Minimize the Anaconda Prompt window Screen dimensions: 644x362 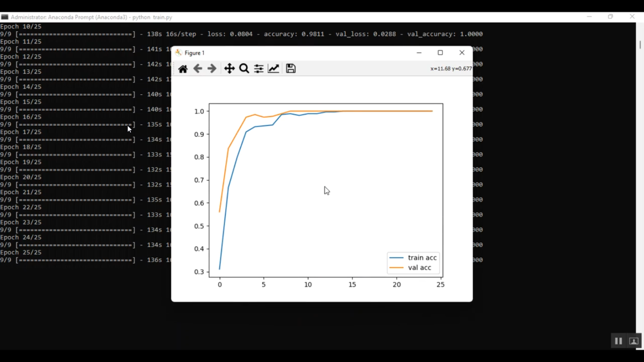click(589, 17)
